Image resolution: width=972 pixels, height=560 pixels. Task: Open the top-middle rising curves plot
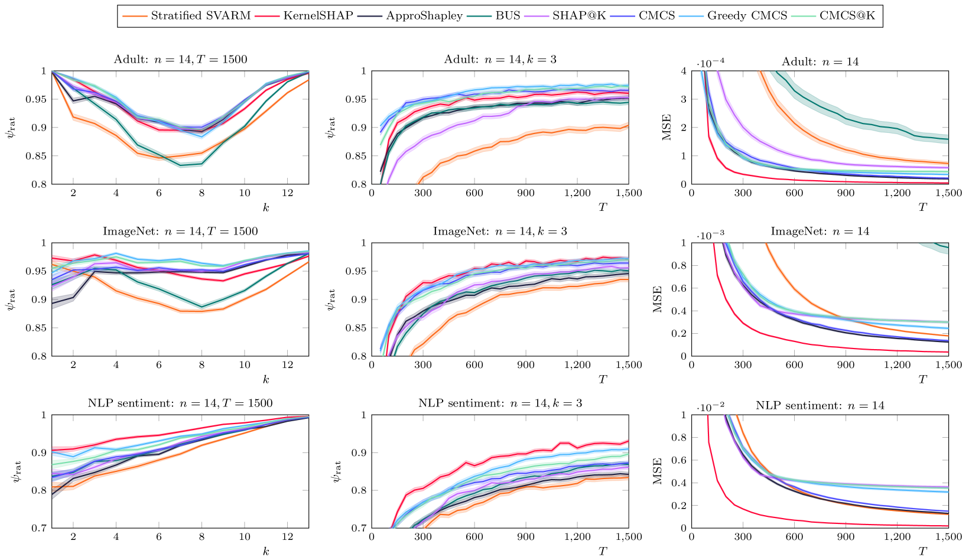tap(503, 127)
